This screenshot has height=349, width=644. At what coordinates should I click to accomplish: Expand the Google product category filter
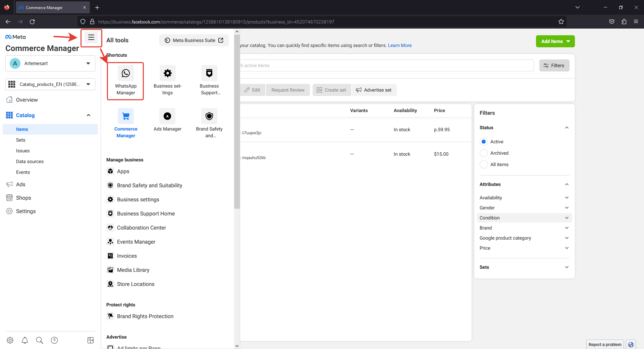524,238
